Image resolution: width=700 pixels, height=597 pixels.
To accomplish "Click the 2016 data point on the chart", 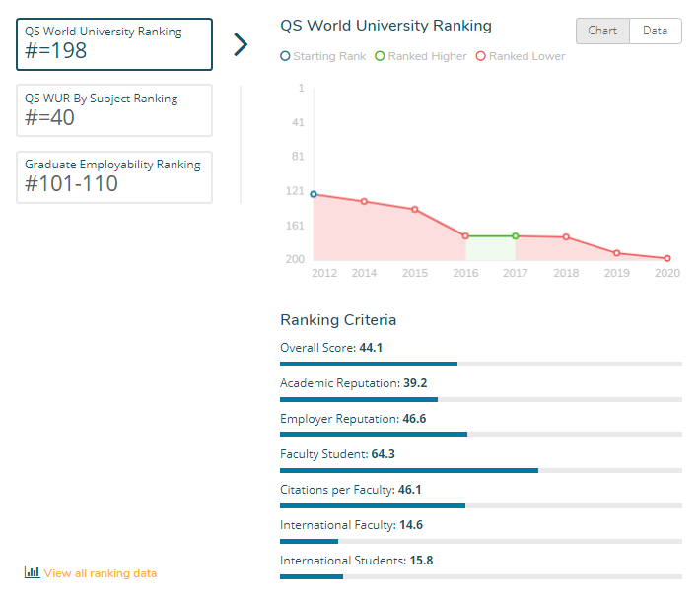I will [465, 236].
